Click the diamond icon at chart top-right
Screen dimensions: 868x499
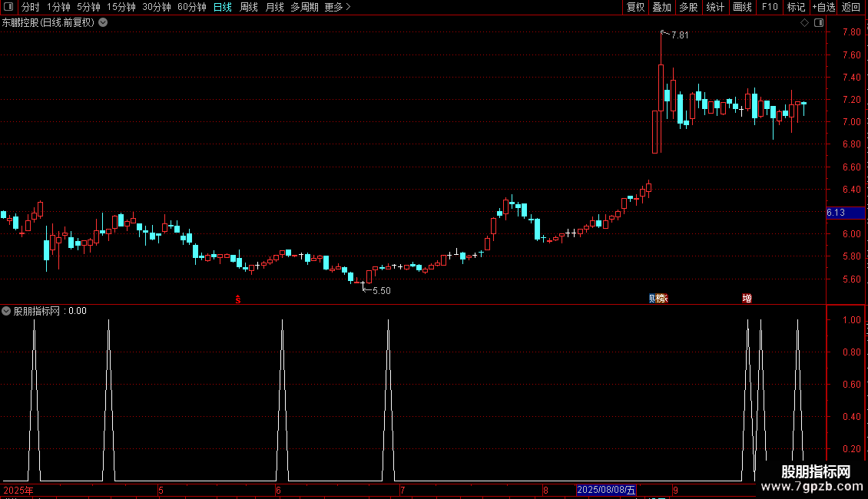coord(805,23)
